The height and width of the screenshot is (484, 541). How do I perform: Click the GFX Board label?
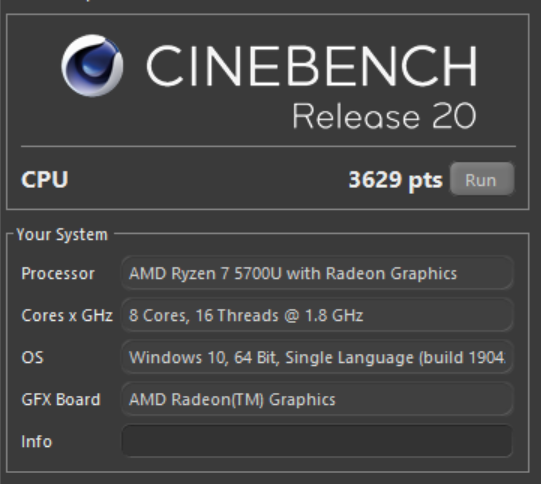[61, 399]
